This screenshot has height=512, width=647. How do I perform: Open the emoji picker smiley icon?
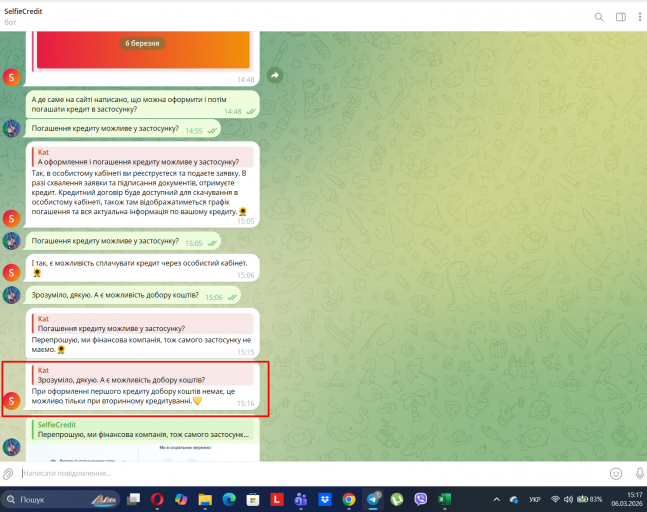[x=616, y=474]
